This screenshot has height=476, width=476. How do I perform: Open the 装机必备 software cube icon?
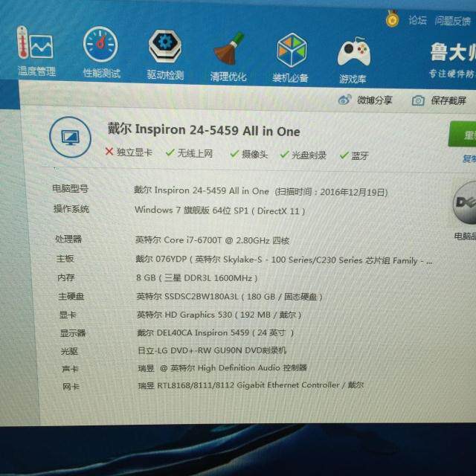click(292, 50)
